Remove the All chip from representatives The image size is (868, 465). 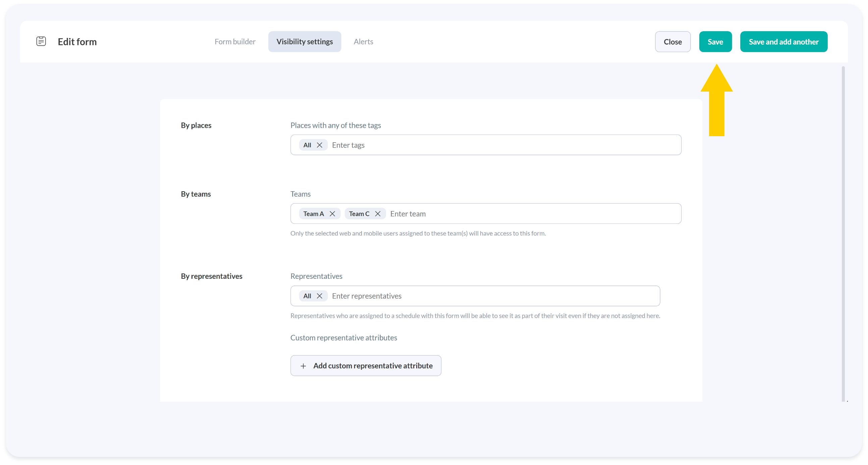click(319, 296)
